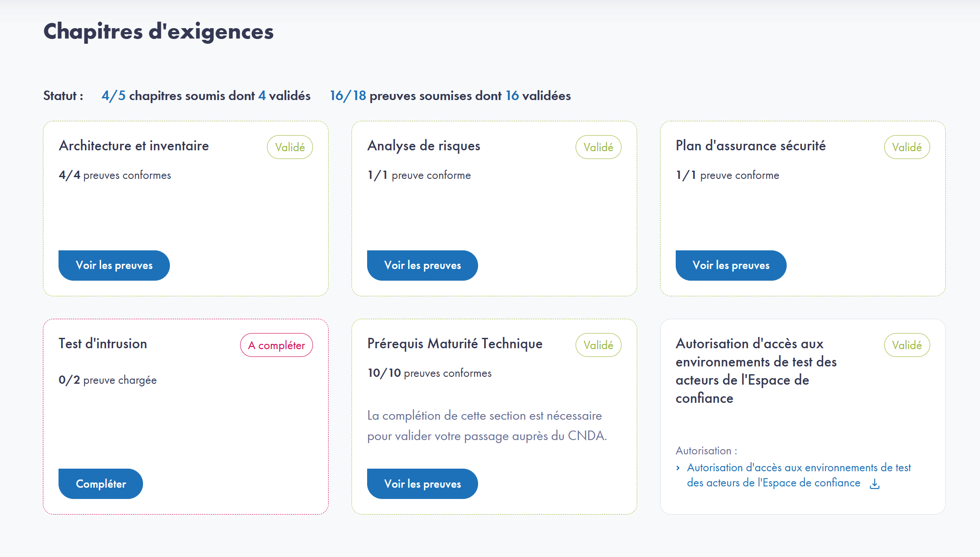View proofs for Plan d'assurance sécurité

(731, 266)
